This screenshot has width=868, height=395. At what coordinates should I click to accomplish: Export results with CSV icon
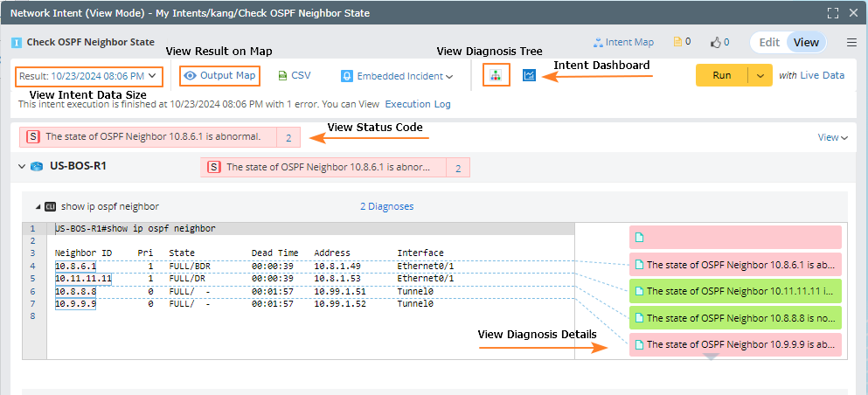(282, 76)
